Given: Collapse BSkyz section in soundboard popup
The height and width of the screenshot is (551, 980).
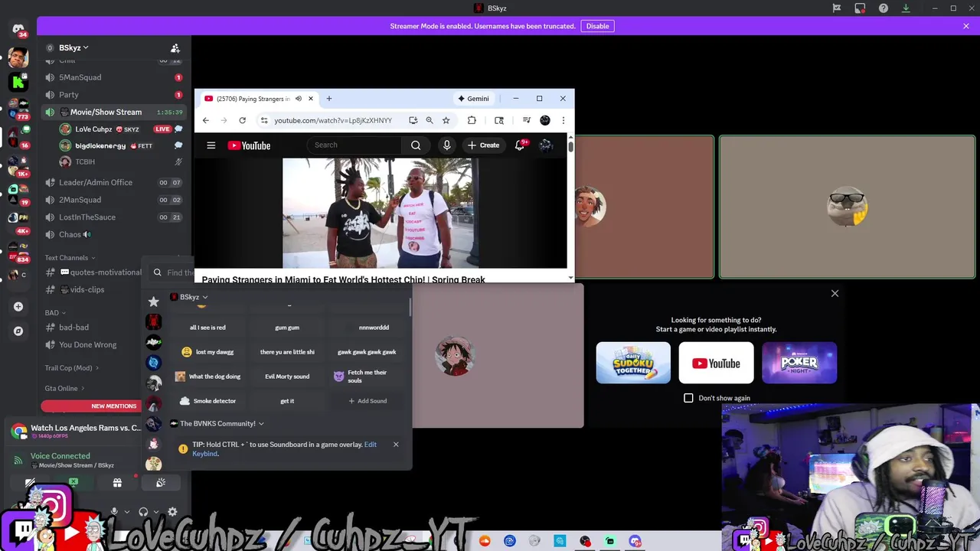Looking at the screenshot, I should (189, 297).
